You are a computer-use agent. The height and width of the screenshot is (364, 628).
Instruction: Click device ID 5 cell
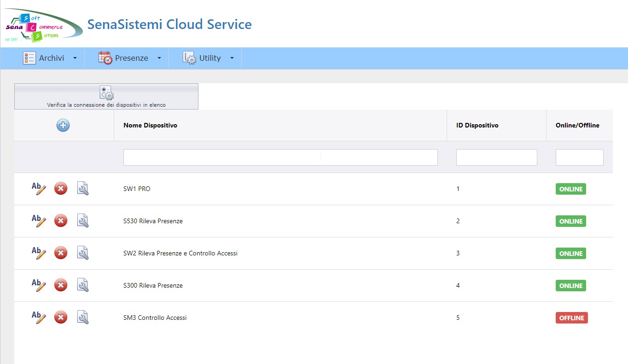click(x=458, y=318)
